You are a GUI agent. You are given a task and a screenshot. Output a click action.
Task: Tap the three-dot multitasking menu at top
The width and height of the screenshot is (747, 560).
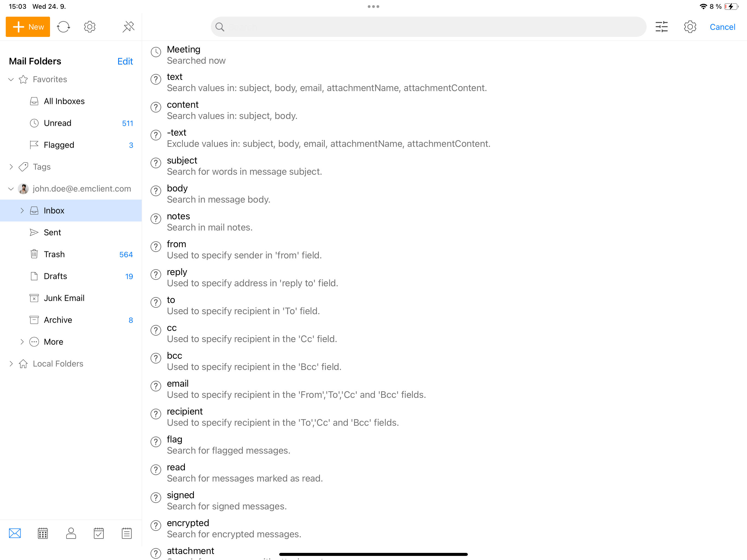click(x=373, y=6)
